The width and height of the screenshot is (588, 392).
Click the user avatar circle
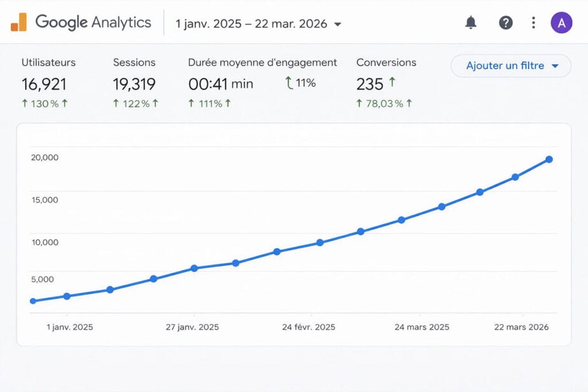561,22
